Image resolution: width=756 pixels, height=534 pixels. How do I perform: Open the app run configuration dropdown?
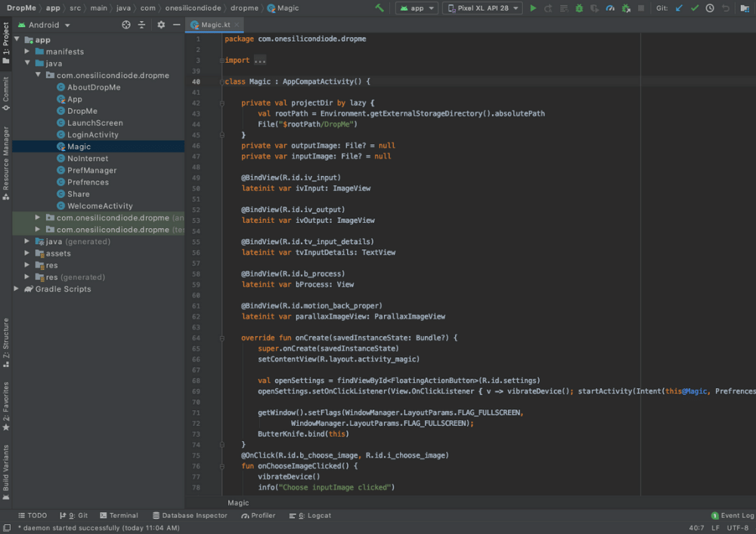pos(417,8)
